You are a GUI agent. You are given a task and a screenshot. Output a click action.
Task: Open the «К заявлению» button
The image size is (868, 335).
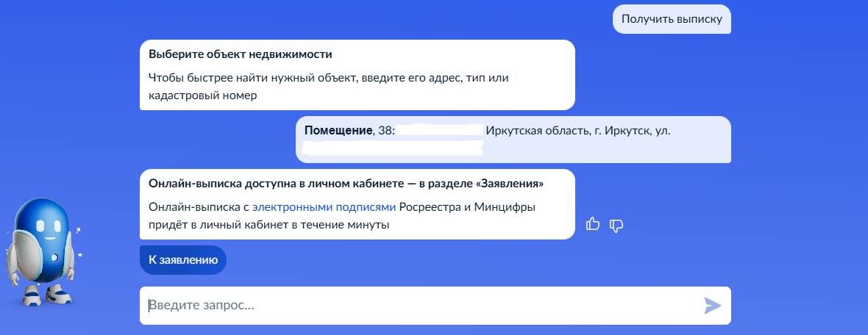183,260
